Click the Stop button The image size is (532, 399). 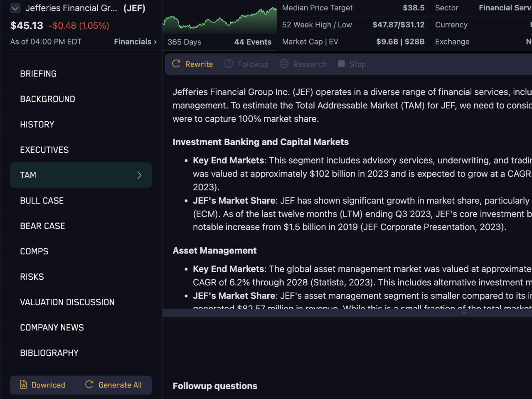[352, 64]
